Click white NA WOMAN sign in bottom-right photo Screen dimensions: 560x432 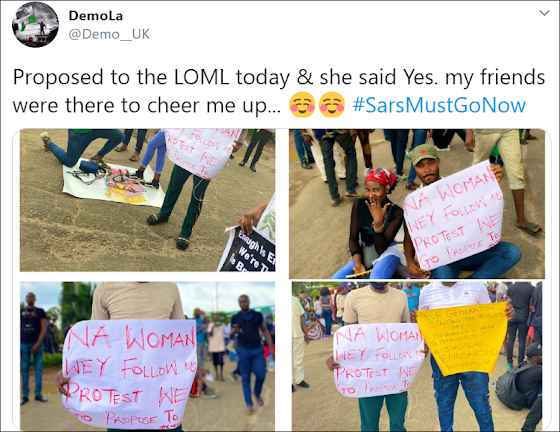coord(379,360)
